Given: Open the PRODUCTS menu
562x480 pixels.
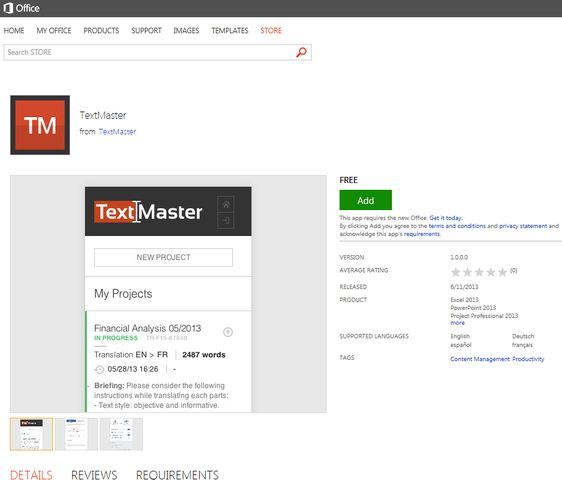Looking at the screenshot, I should [x=101, y=30].
